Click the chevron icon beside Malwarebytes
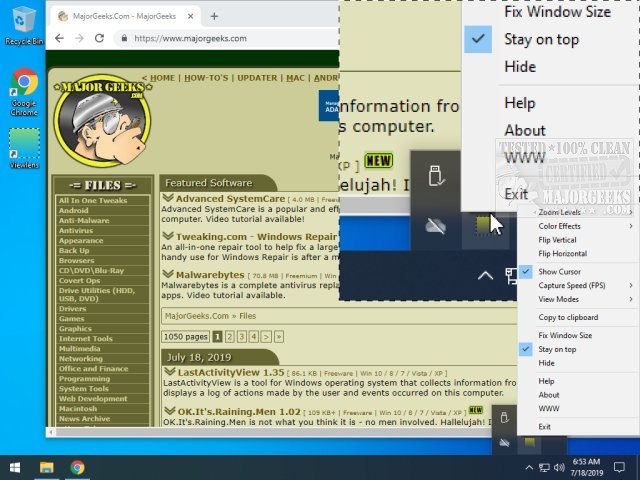Viewport: 640px width, 480px height. coord(168,274)
